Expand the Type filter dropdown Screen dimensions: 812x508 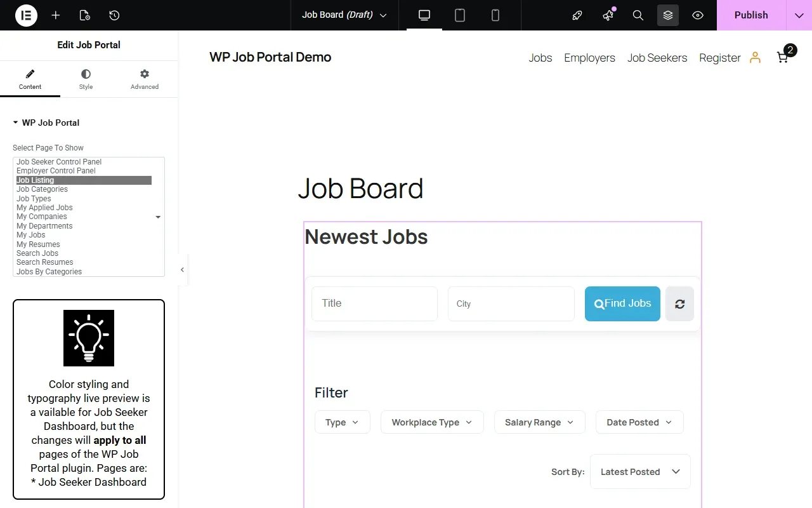[342, 422]
